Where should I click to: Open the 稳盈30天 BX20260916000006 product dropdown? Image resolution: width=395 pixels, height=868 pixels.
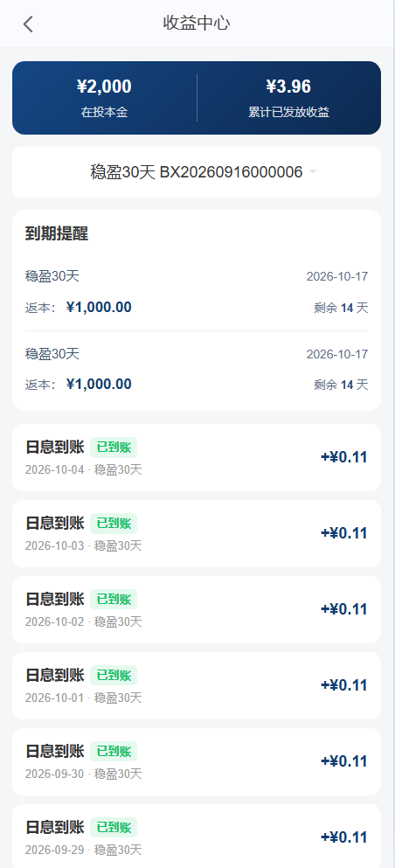(197, 172)
